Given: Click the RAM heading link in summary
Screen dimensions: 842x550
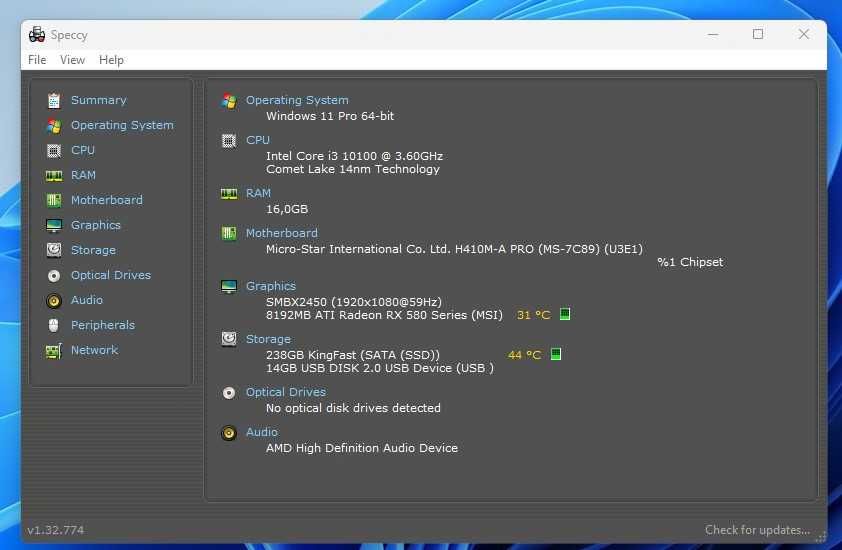Looking at the screenshot, I should [258, 193].
